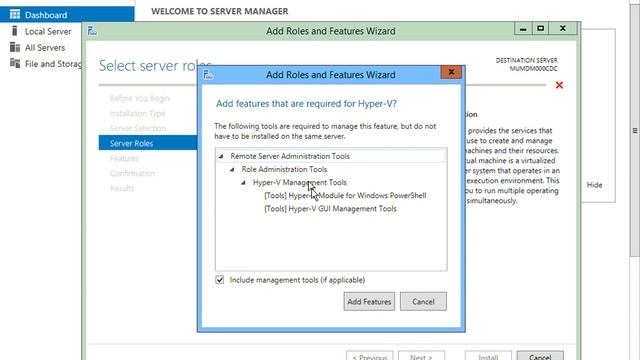Click the Dashboard grid icon
640x360 pixels.
15,15
